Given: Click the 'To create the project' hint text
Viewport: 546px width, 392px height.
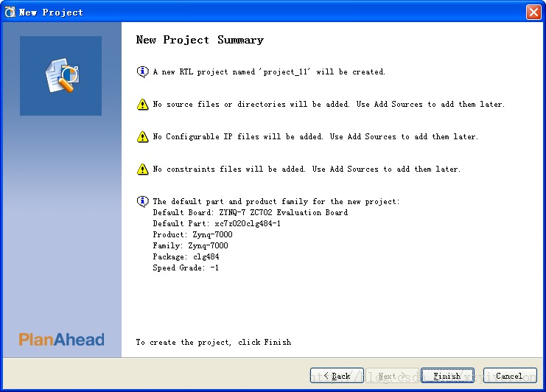Looking at the screenshot, I should click(x=214, y=342).
